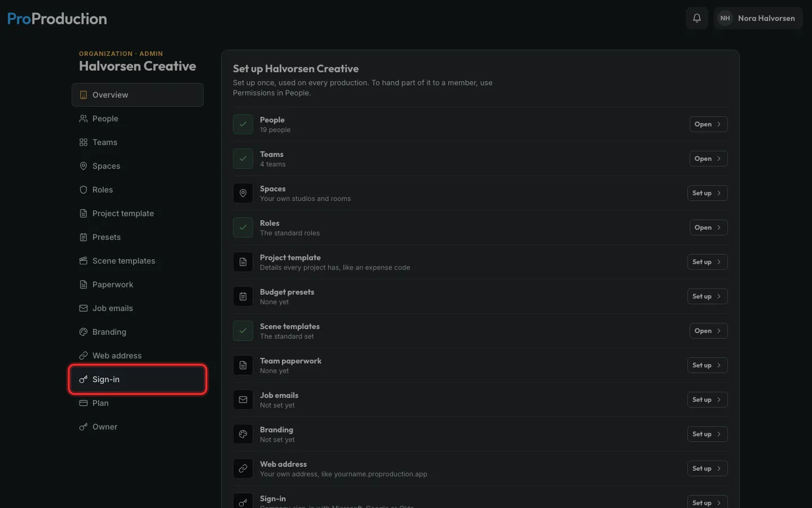The width and height of the screenshot is (812, 508).
Task: Click the People completed checkmark box
Action: point(243,124)
